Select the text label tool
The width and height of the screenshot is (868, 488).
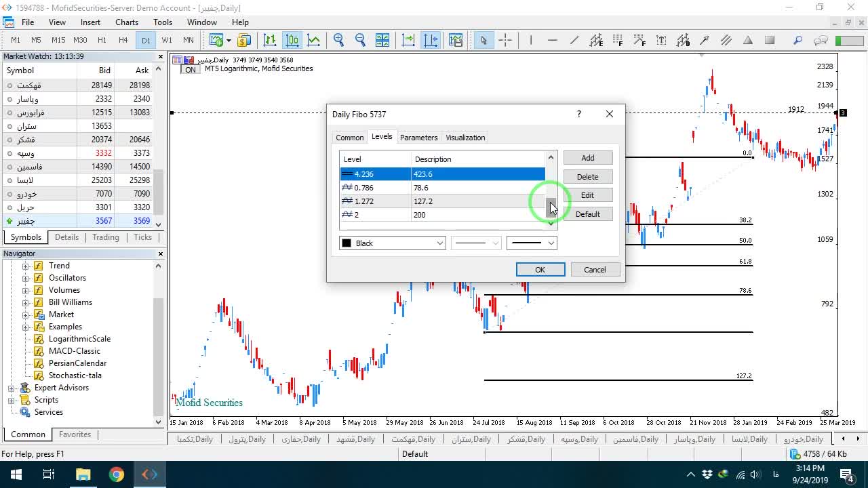click(661, 40)
